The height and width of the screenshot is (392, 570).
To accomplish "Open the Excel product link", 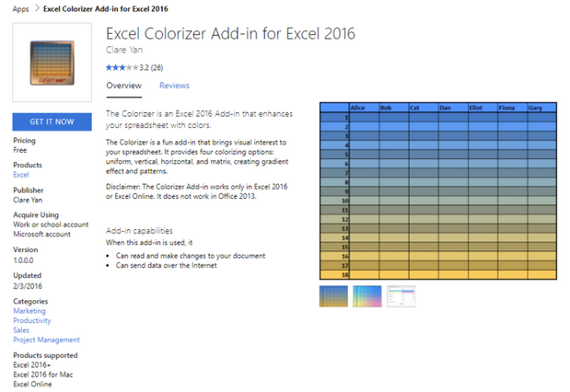I will click(21, 175).
